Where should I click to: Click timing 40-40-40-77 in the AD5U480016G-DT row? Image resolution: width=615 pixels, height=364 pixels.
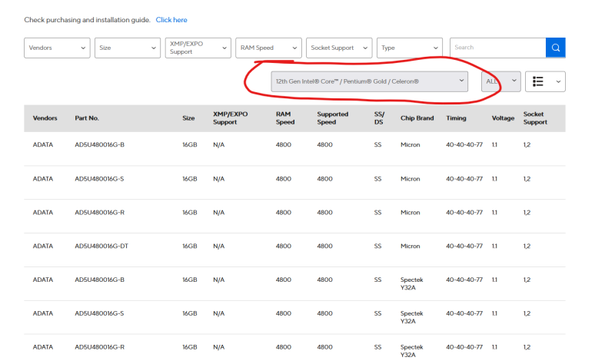pyautogui.click(x=464, y=246)
